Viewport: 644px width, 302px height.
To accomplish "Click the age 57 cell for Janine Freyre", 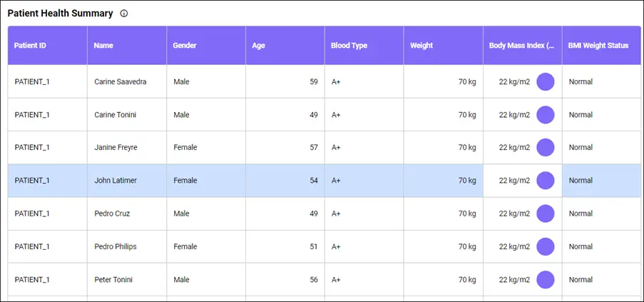I will pyautogui.click(x=285, y=148).
